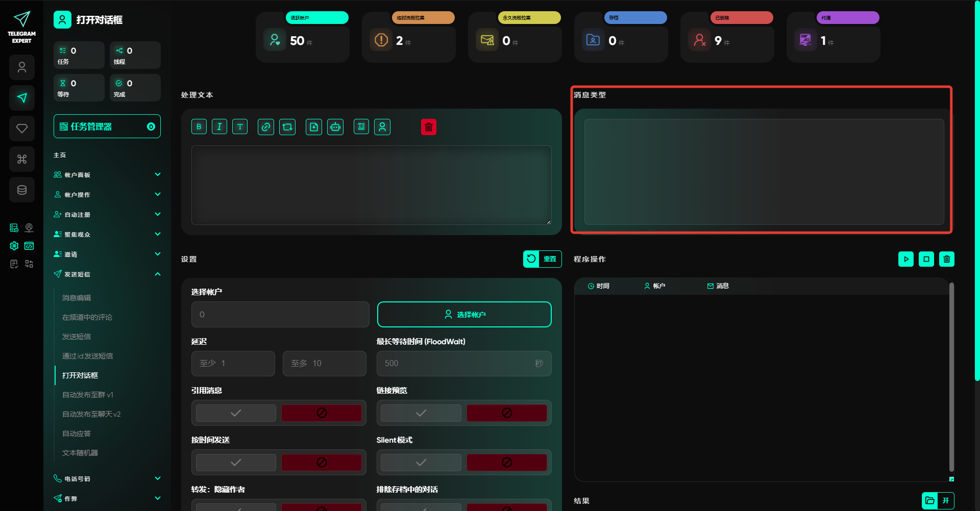Image resolution: width=980 pixels, height=511 pixels.
Task: Enable Silent模式 checkmark option
Action: pyautogui.click(x=421, y=463)
